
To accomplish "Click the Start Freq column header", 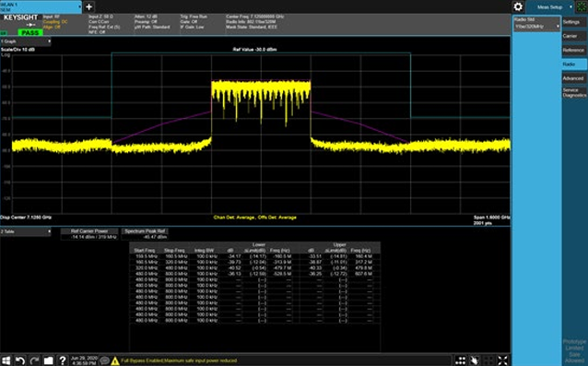I will coord(145,251).
